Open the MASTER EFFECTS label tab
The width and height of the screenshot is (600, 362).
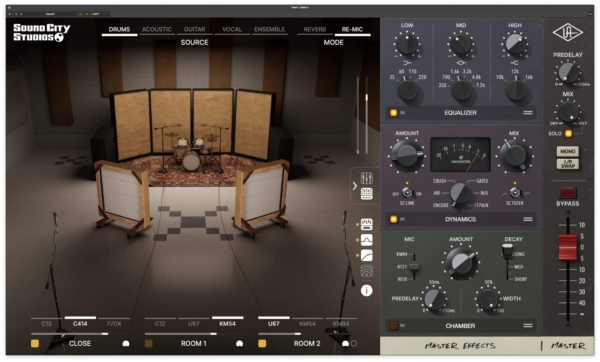(x=460, y=346)
